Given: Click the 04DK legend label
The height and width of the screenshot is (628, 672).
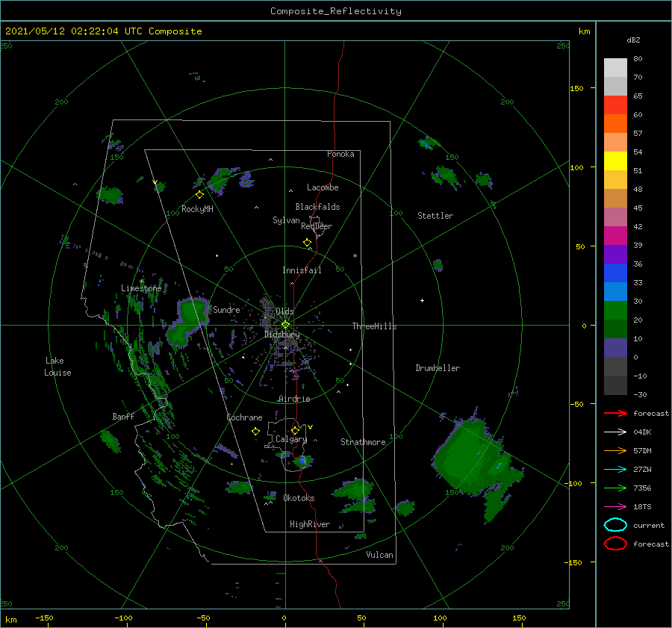Looking at the screenshot, I should [x=642, y=432].
